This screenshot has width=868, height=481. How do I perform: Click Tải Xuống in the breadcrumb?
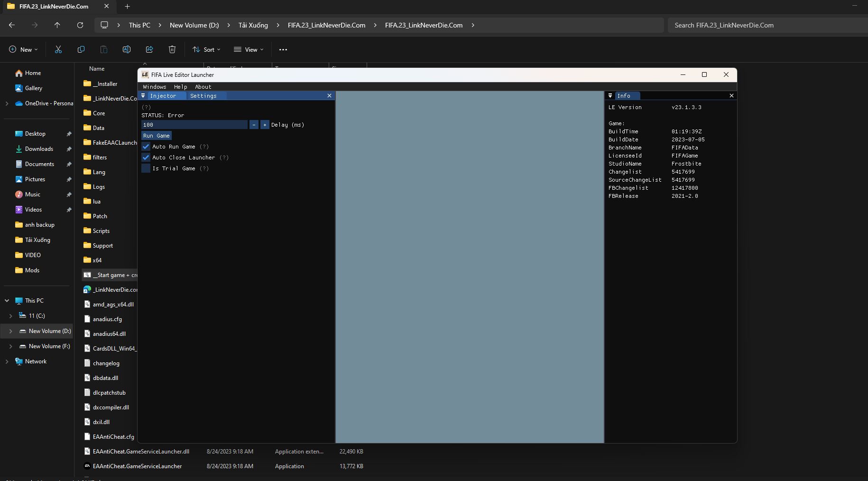pyautogui.click(x=253, y=25)
